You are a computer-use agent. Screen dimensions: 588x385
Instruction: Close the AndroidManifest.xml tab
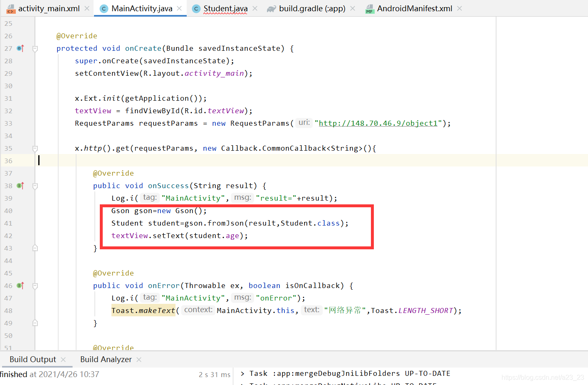pos(460,8)
